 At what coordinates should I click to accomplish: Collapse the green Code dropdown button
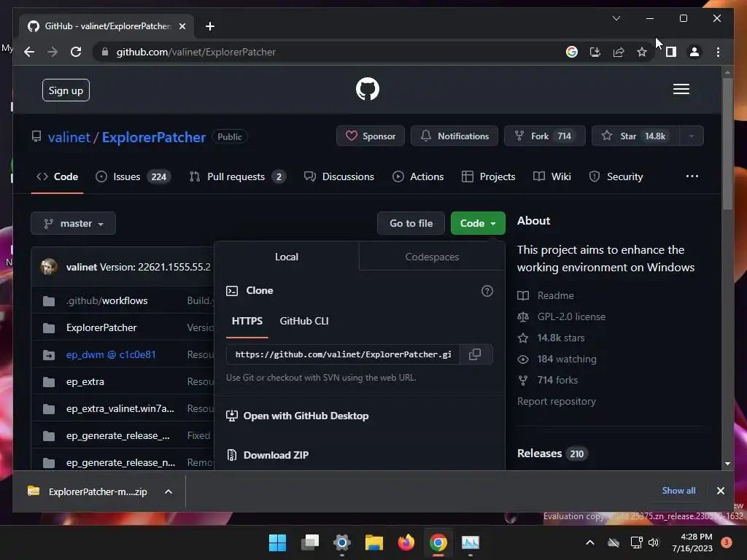(478, 223)
